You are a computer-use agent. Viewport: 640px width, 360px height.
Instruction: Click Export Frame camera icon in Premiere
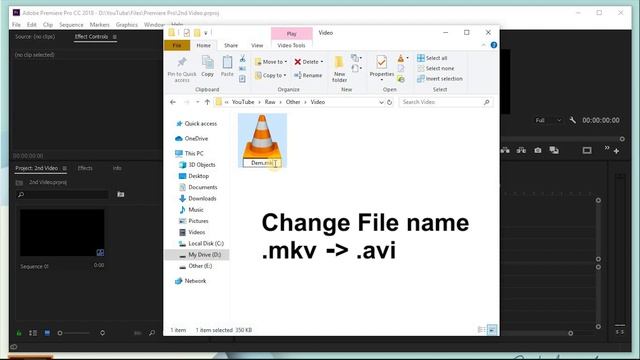pos(538,151)
